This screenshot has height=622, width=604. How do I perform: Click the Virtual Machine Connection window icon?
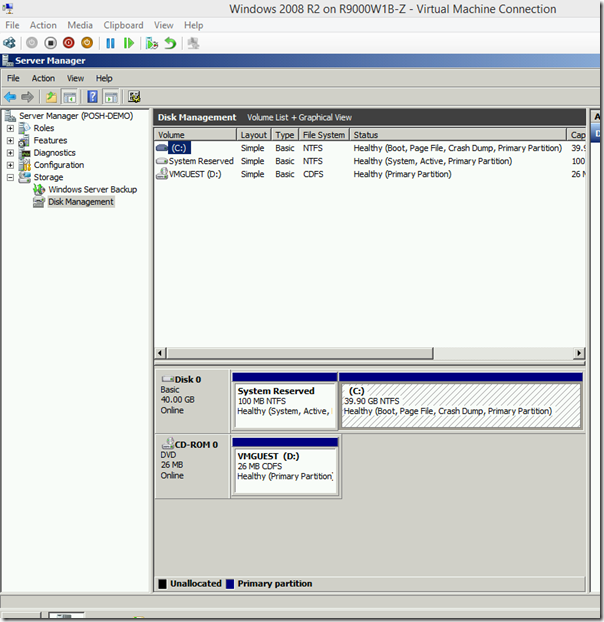(8, 8)
